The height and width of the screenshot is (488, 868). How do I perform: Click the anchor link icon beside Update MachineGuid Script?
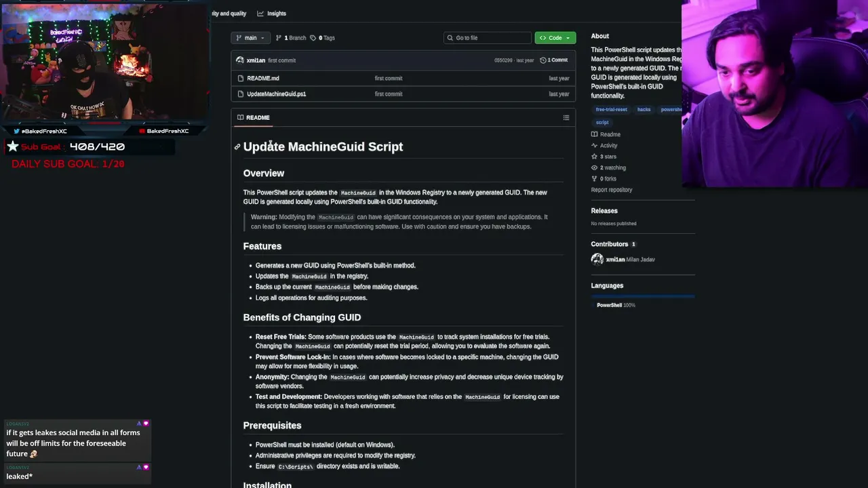pos(237,147)
